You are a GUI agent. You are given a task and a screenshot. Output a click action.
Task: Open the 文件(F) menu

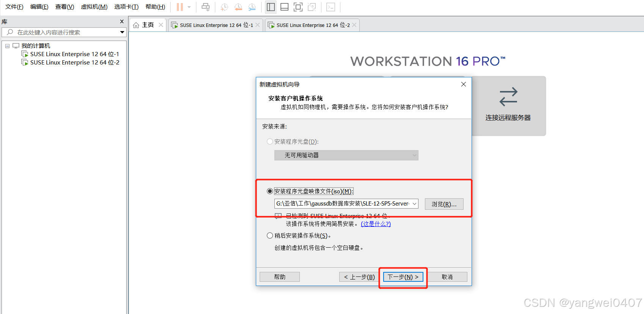tap(14, 7)
